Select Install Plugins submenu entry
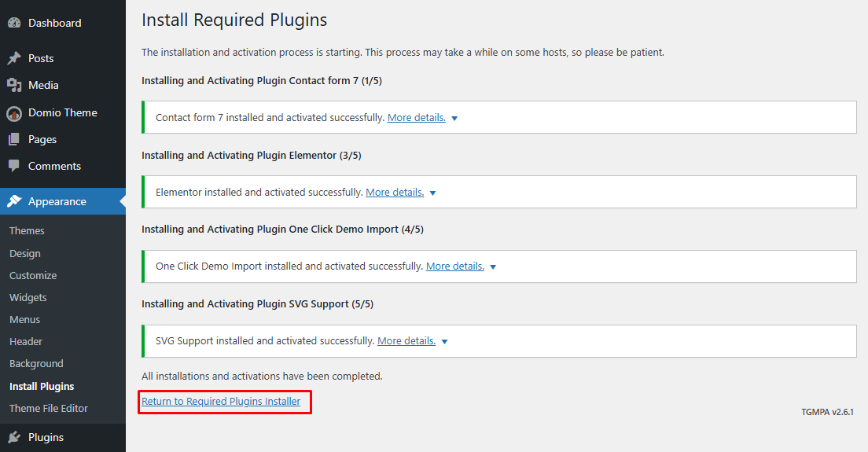The width and height of the screenshot is (868, 452). [42, 386]
